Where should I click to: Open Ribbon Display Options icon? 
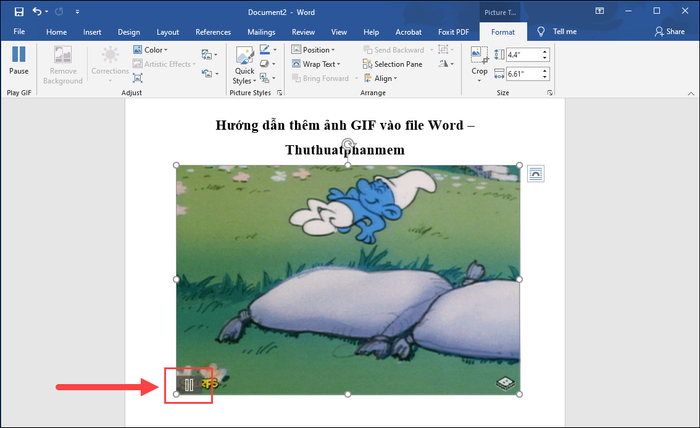600,11
